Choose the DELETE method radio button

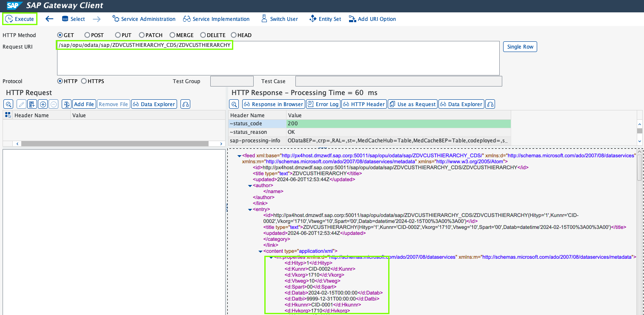click(x=203, y=35)
